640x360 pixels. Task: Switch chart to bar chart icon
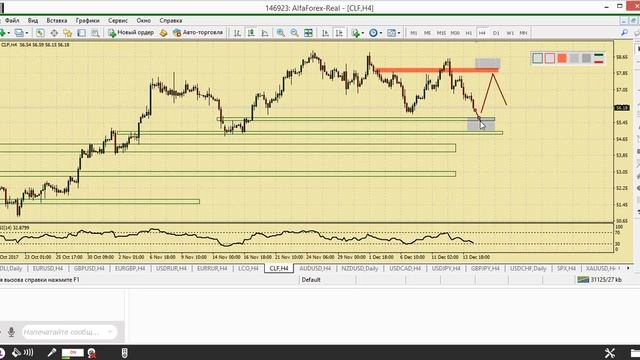tap(237, 33)
